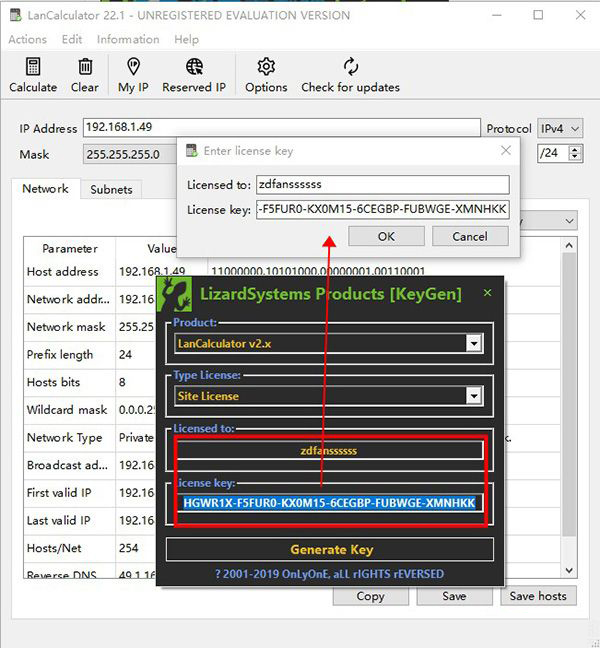
Task: Select the Last valid IP row
Action: (291, 521)
